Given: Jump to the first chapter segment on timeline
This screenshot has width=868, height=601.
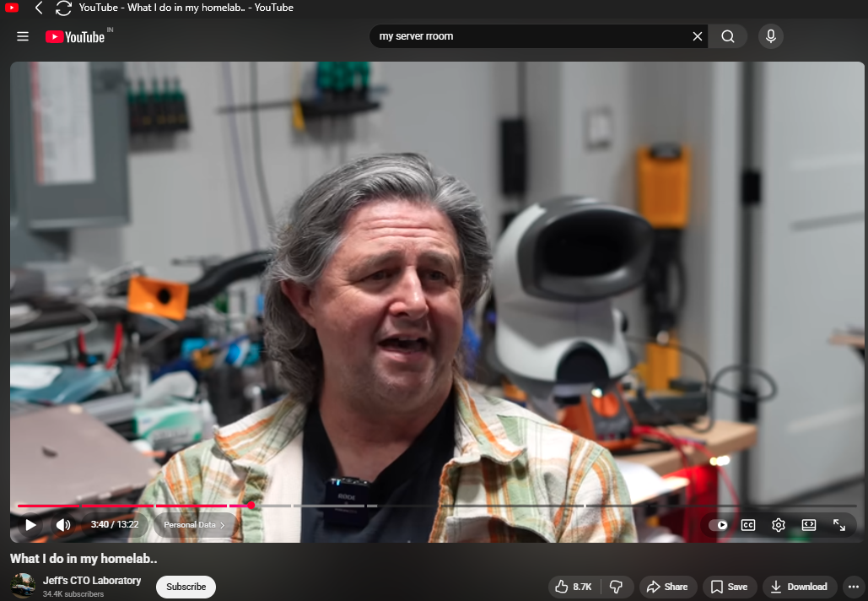Looking at the screenshot, I should [x=48, y=506].
